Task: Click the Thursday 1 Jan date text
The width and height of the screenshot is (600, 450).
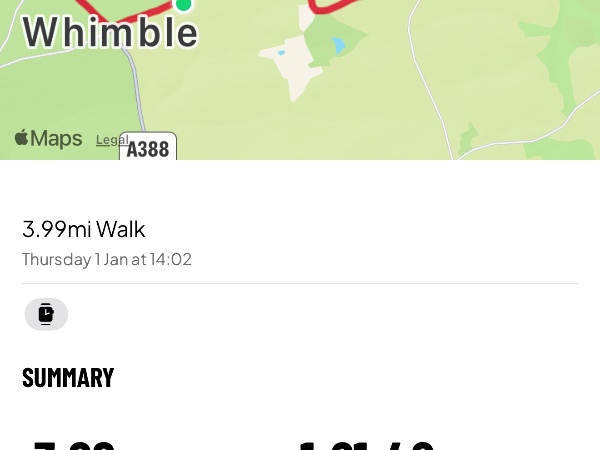Action: 107,260
